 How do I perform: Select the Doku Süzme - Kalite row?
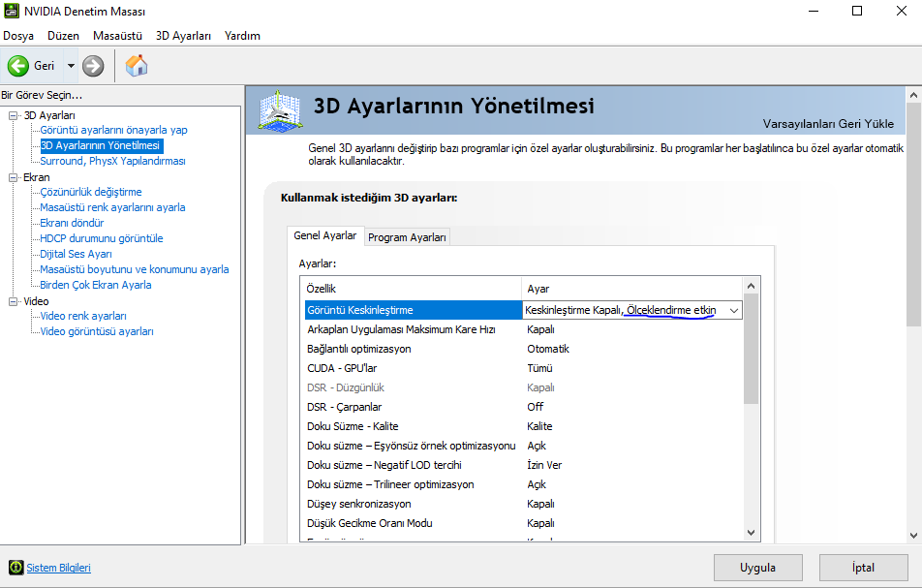click(523, 427)
